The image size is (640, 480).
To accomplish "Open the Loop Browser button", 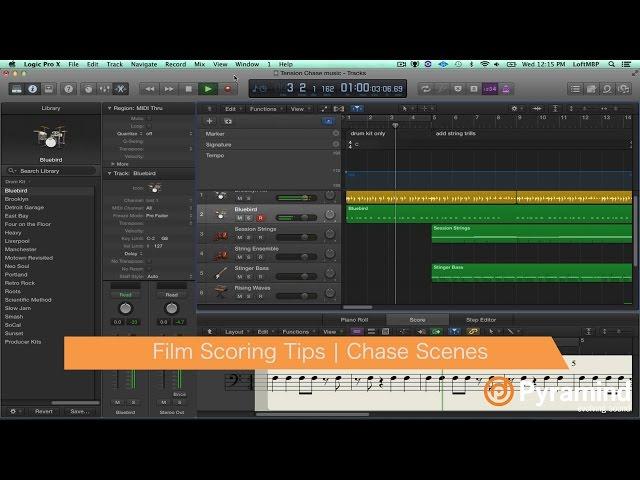I will [x=607, y=89].
